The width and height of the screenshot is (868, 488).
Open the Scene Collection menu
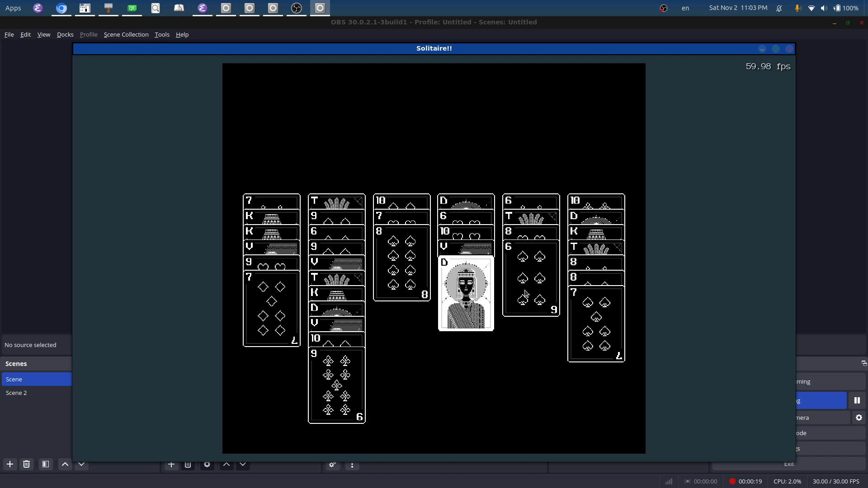click(x=126, y=34)
